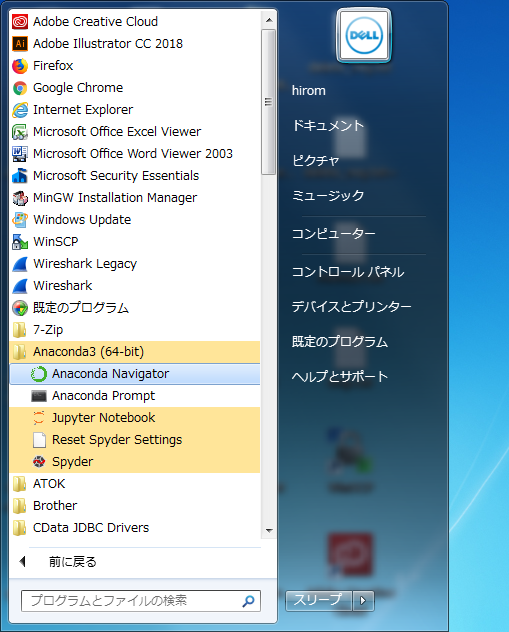
Task: Open Microsoft Office Word Viewer 2003 icon
Action: point(20,154)
